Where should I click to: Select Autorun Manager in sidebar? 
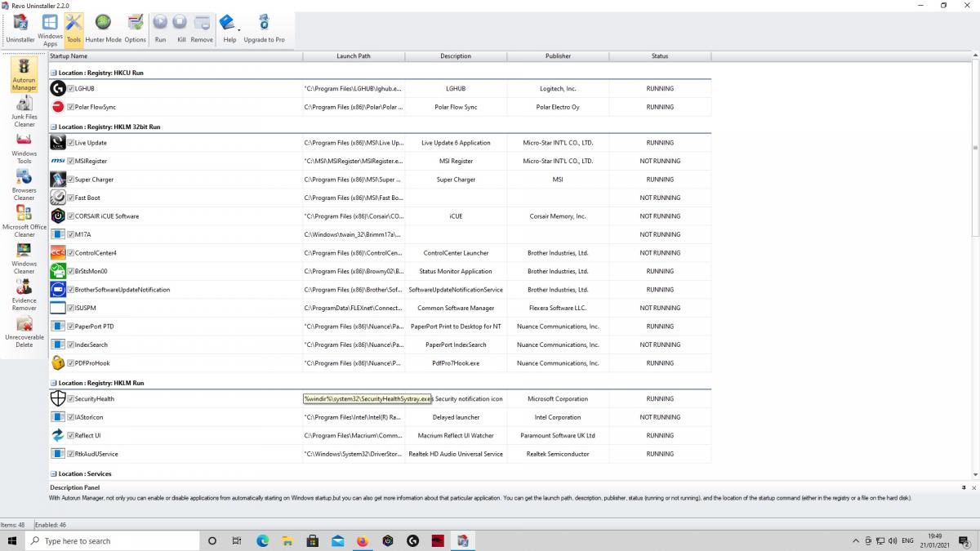click(24, 73)
